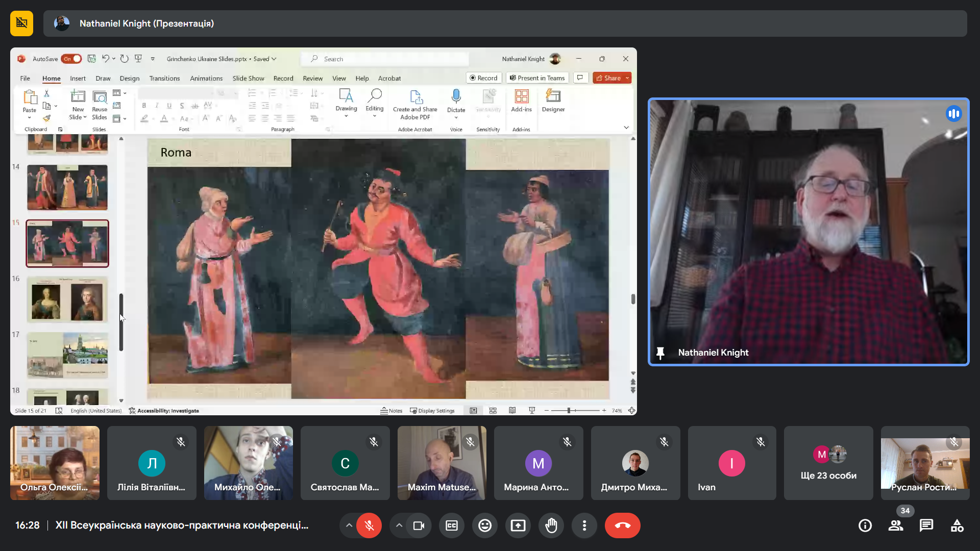The height and width of the screenshot is (551, 980).
Task: Turn on closed captions
Action: 452,525
